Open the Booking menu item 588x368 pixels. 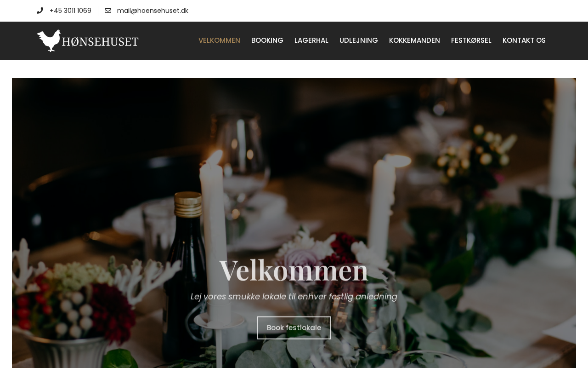[x=267, y=40]
